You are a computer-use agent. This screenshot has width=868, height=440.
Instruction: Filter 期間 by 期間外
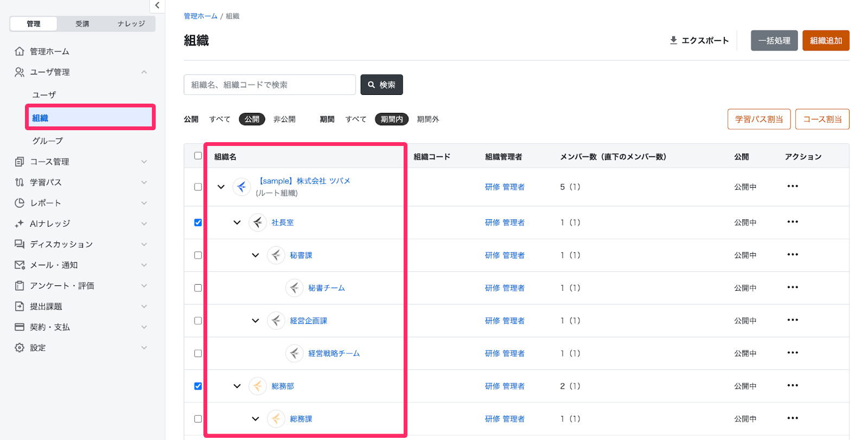(x=428, y=119)
